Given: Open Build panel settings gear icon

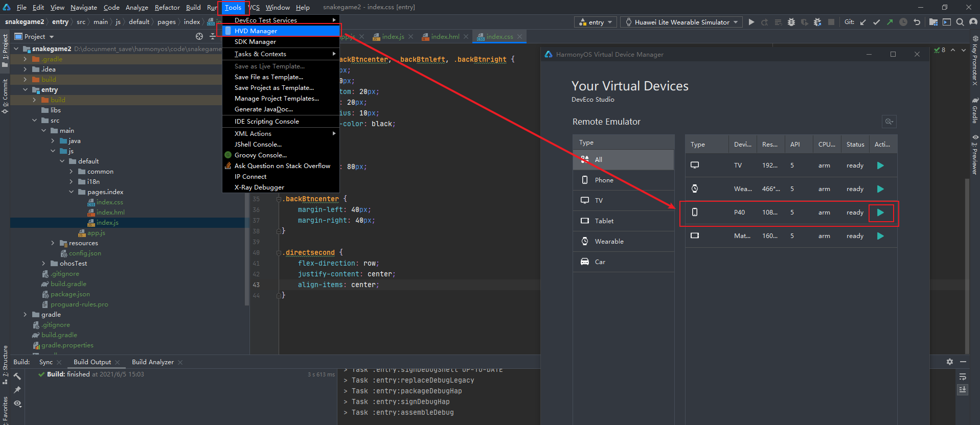Looking at the screenshot, I should (x=949, y=362).
